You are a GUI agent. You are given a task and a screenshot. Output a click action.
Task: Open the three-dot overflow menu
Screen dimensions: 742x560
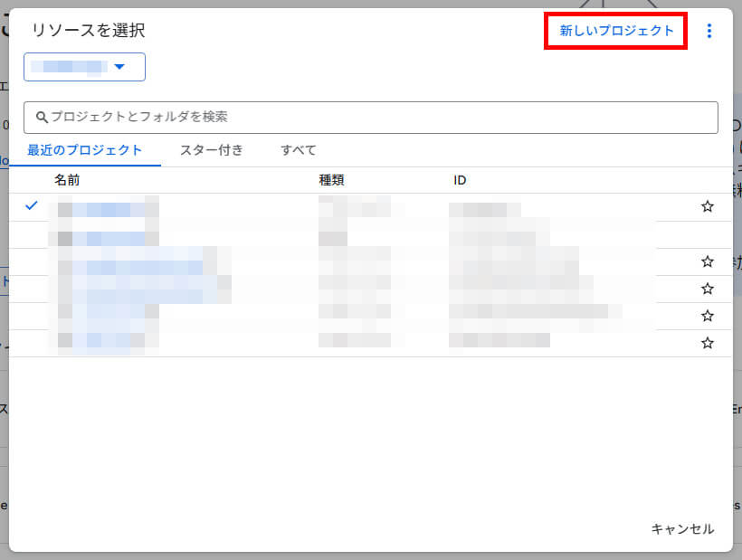pyautogui.click(x=709, y=30)
